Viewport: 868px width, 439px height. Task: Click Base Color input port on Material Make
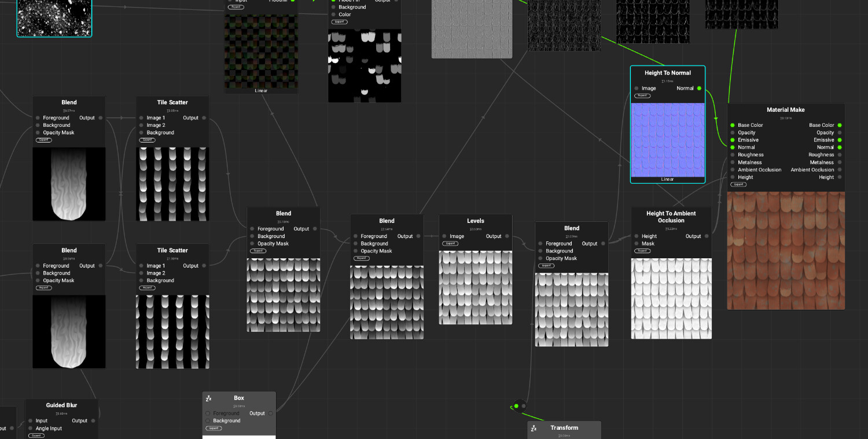tap(733, 125)
